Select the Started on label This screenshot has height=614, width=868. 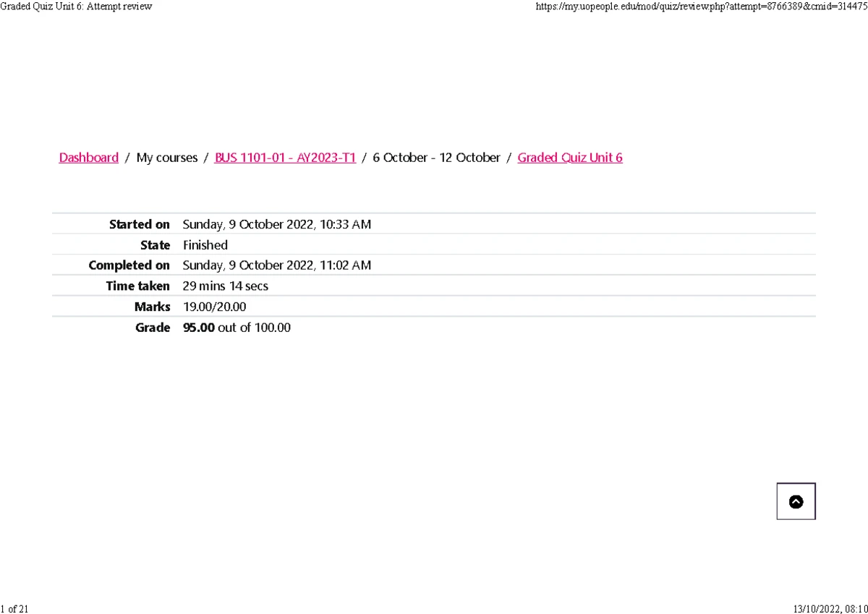point(140,224)
